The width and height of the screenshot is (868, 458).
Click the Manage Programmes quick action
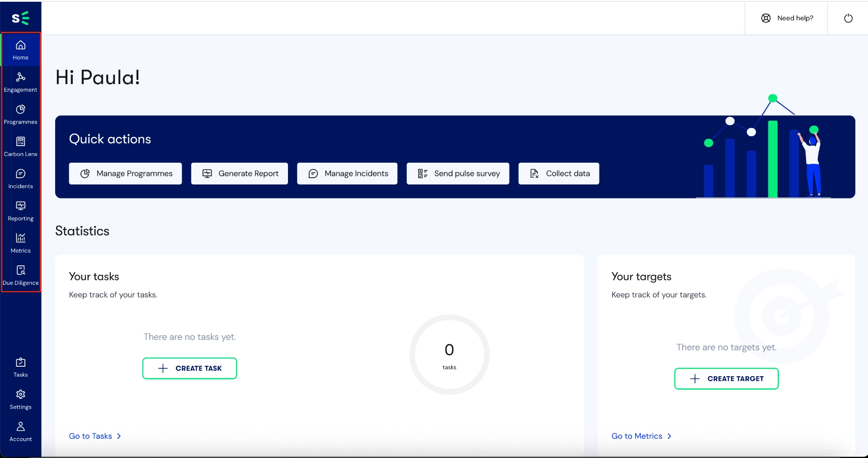pos(125,174)
